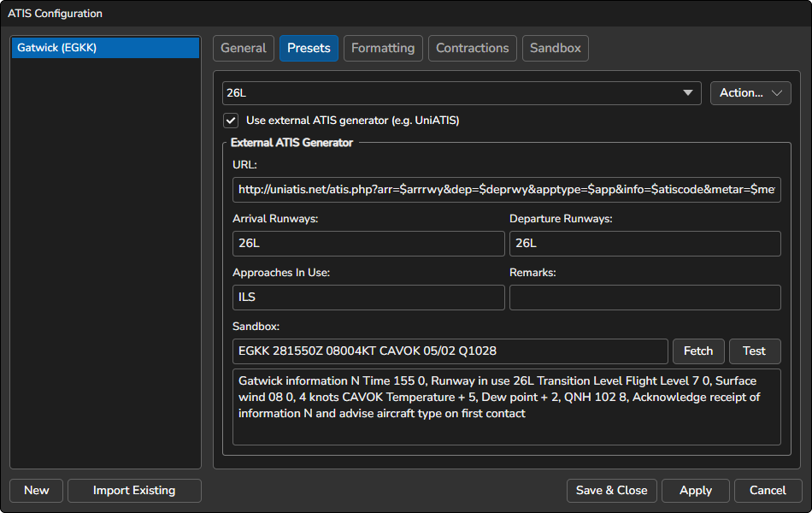Click the empty Remarks field
Viewport: 812px width, 513px height.
click(644, 298)
